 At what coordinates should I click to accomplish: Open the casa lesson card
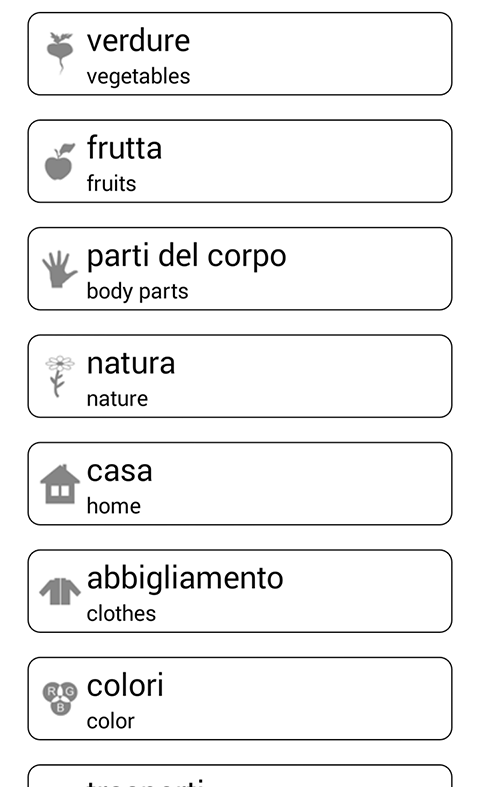coord(240,483)
